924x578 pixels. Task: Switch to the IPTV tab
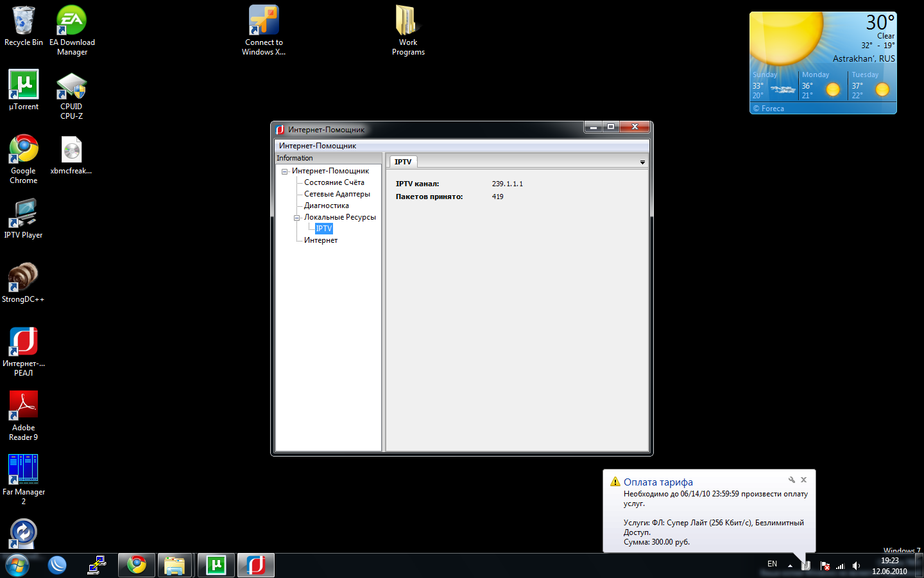click(403, 162)
